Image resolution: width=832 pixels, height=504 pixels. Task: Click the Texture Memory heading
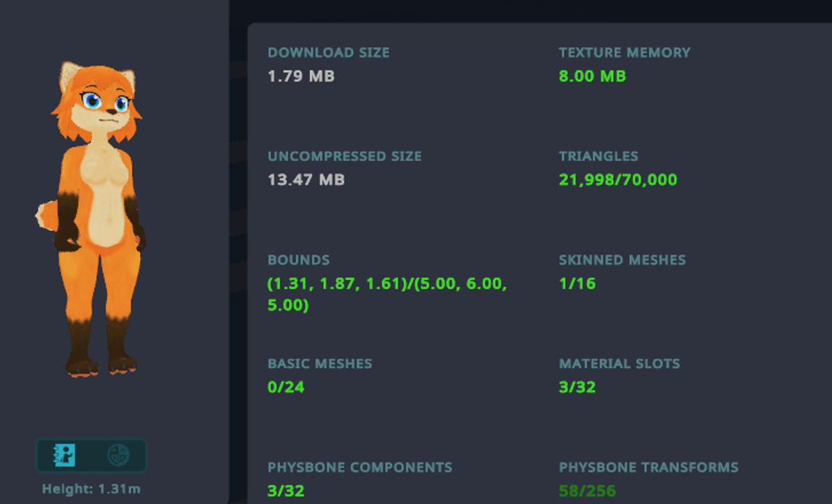pos(625,53)
